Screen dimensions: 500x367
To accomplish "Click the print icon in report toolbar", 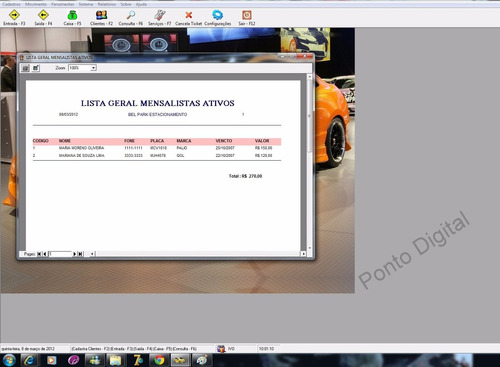I will click(x=25, y=68).
